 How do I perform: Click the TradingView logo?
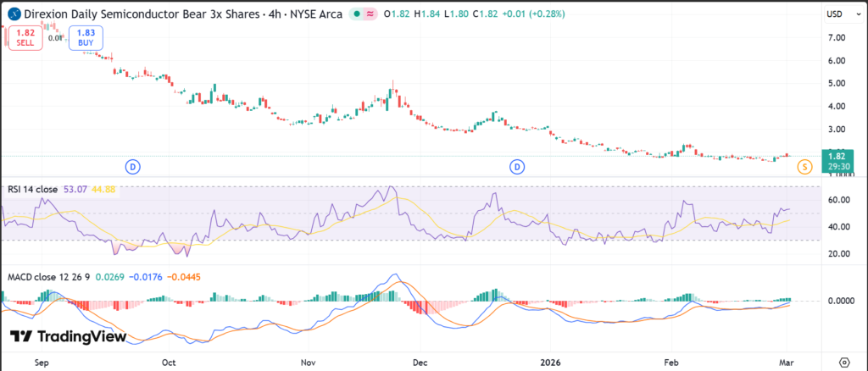pos(68,336)
